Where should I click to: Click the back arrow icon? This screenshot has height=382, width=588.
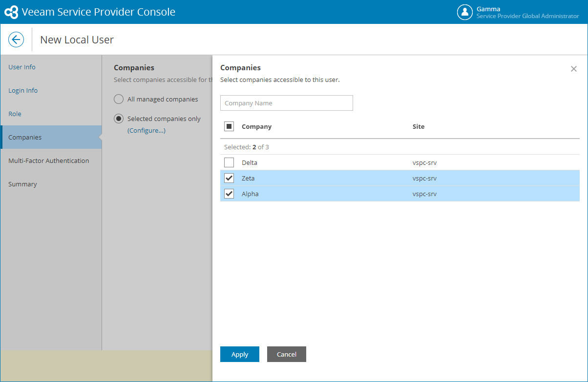(16, 40)
